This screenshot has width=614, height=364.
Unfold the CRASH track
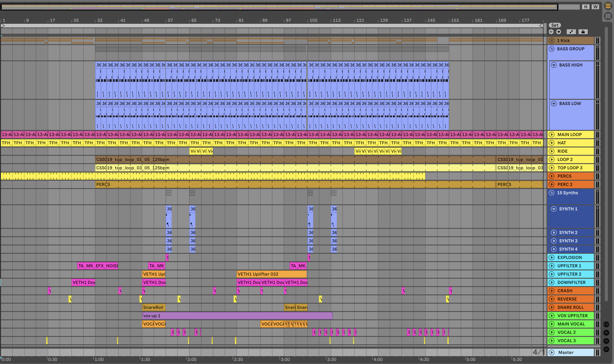click(552, 291)
